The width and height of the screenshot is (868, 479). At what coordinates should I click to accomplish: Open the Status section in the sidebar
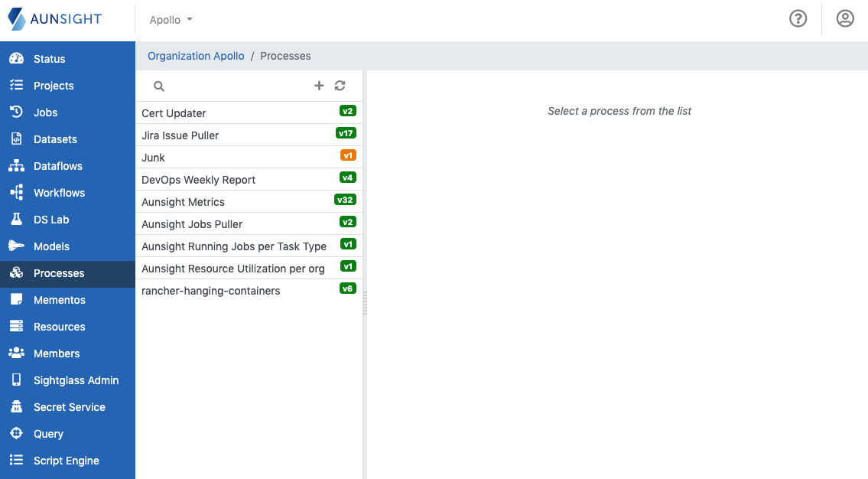47,58
